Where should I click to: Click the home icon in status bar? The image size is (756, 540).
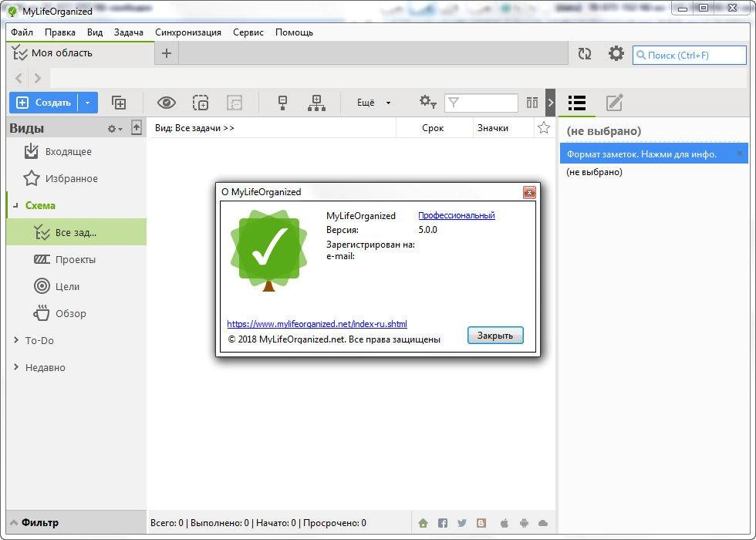point(424,523)
